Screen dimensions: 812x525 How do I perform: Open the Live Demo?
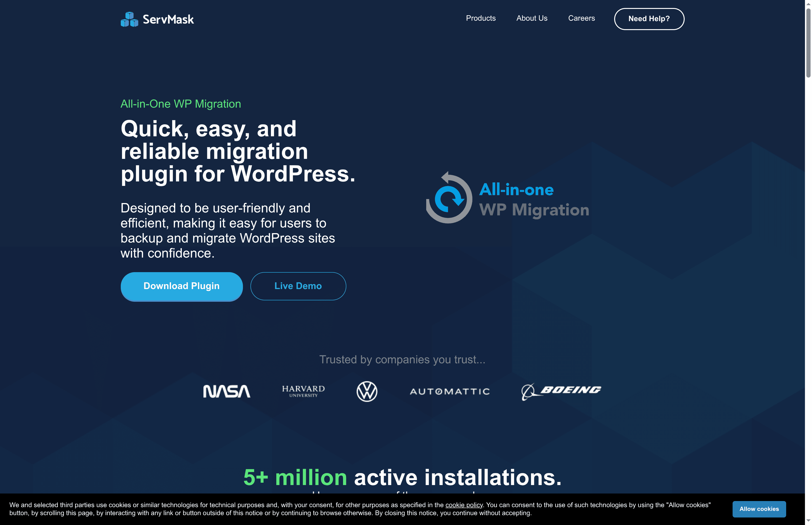pos(298,286)
